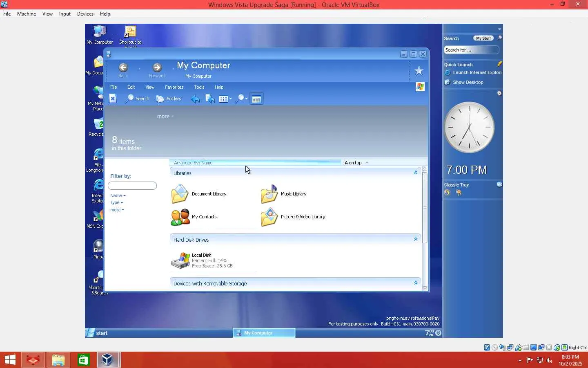Click the scroll down arrow in the file list
Viewport: 588px width, 368px height.
pyautogui.click(x=425, y=288)
